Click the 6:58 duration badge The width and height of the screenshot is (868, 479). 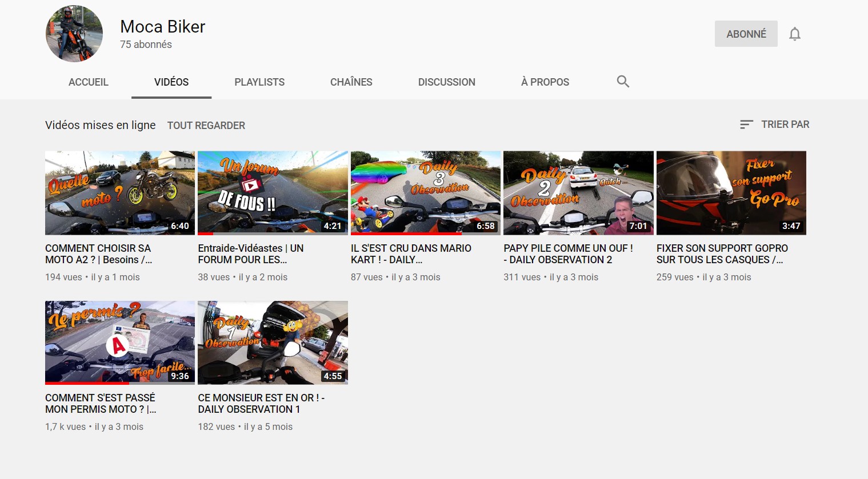click(486, 226)
